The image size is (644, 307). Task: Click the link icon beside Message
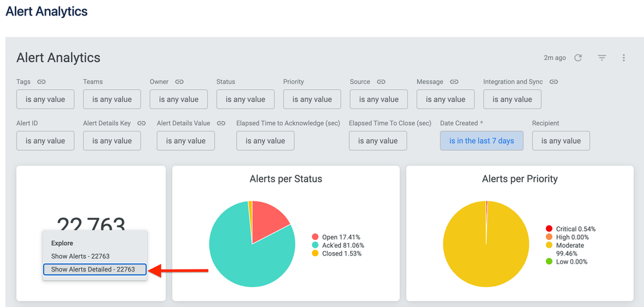tap(454, 82)
